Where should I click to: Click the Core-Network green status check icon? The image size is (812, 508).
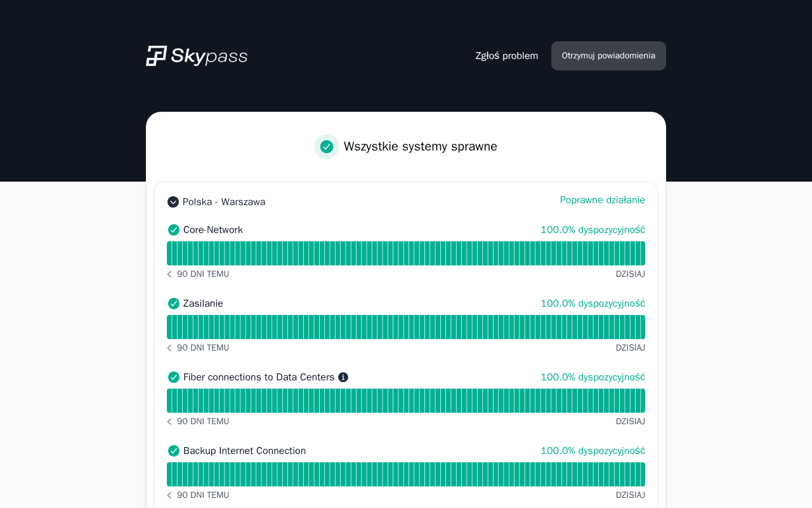174,230
